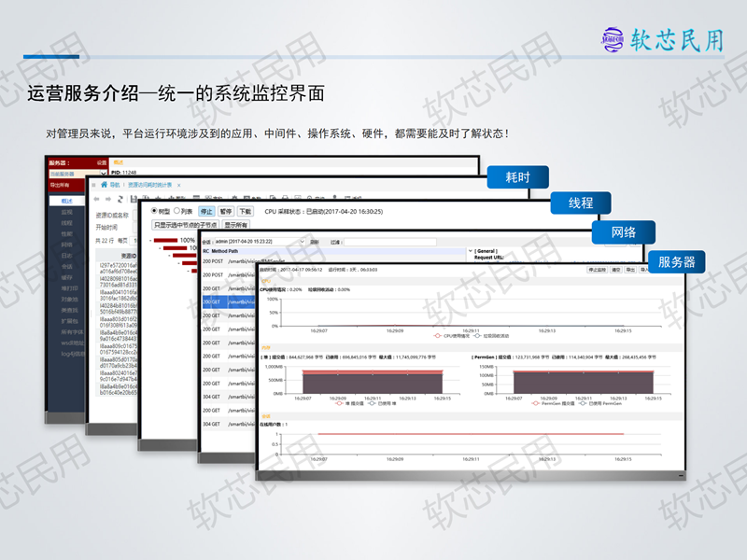Open 类查找 in the dark sidebar
Image resolution: width=747 pixels, height=560 pixels.
(x=69, y=310)
